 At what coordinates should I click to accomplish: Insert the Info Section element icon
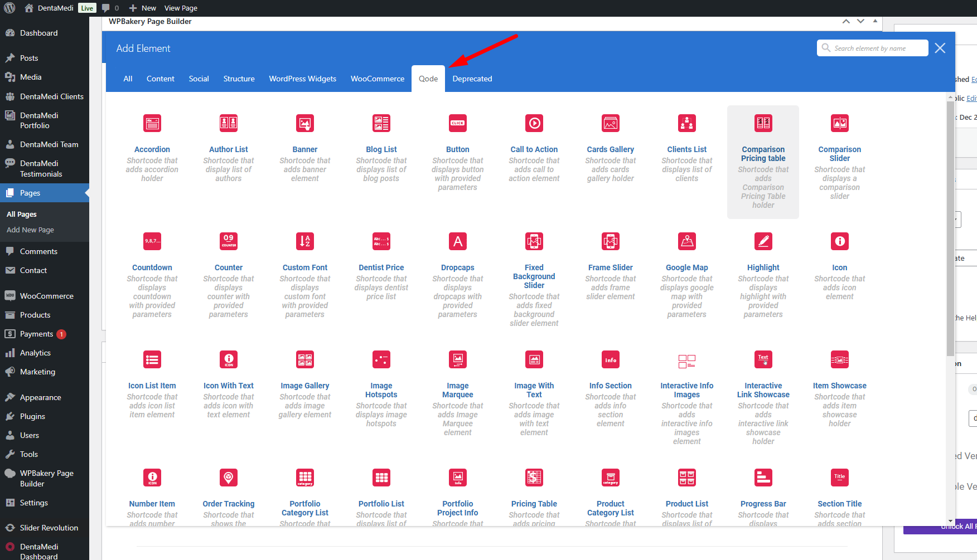pyautogui.click(x=611, y=359)
